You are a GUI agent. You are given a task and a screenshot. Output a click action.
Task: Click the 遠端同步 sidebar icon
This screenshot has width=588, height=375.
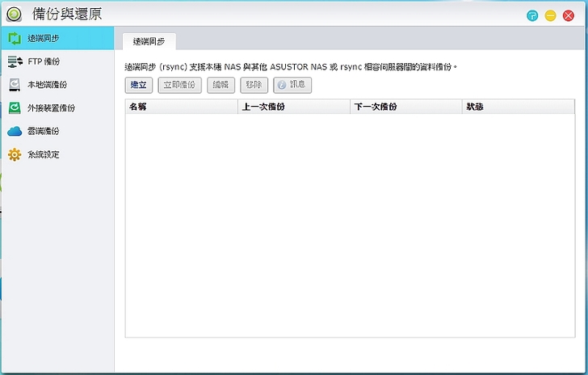coord(14,38)
